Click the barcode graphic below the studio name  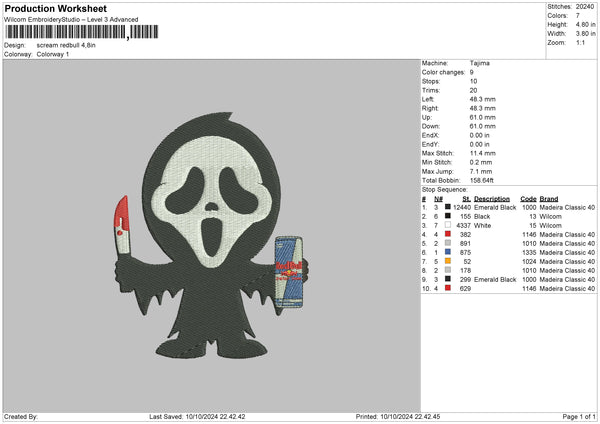coord(82,32)
